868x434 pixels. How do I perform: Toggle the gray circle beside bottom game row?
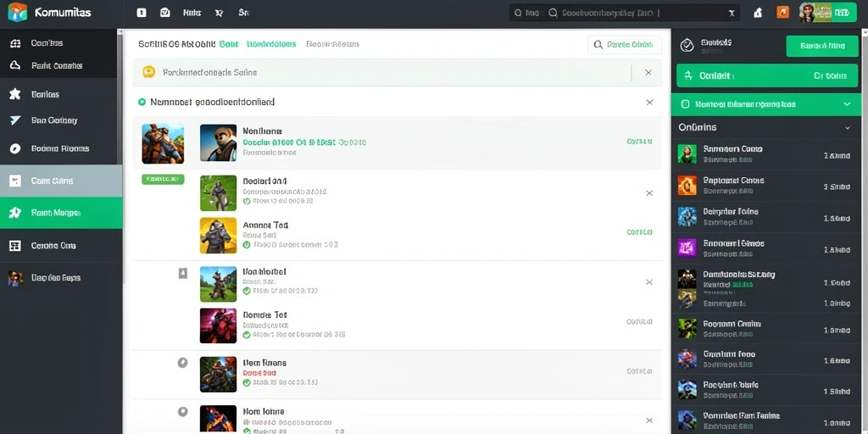point(182,412)
